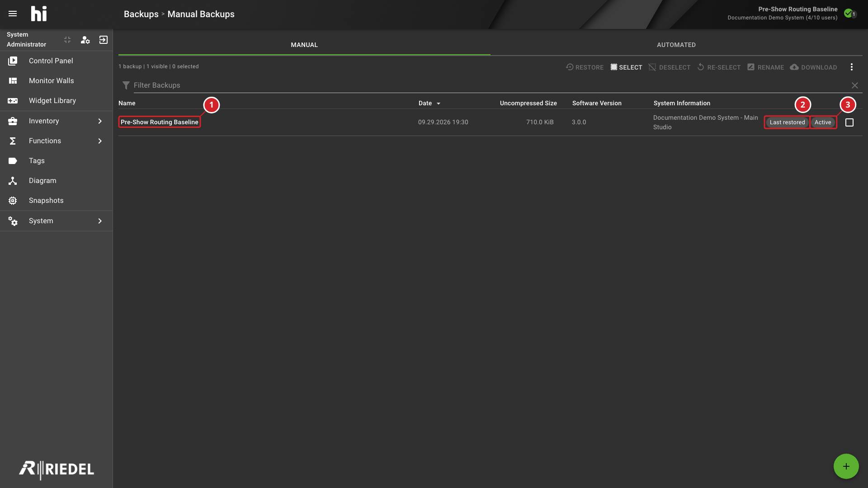Switch to the Automated tab
The height and width of the screenshot is (488, 868).
click(x=676, y=45)
